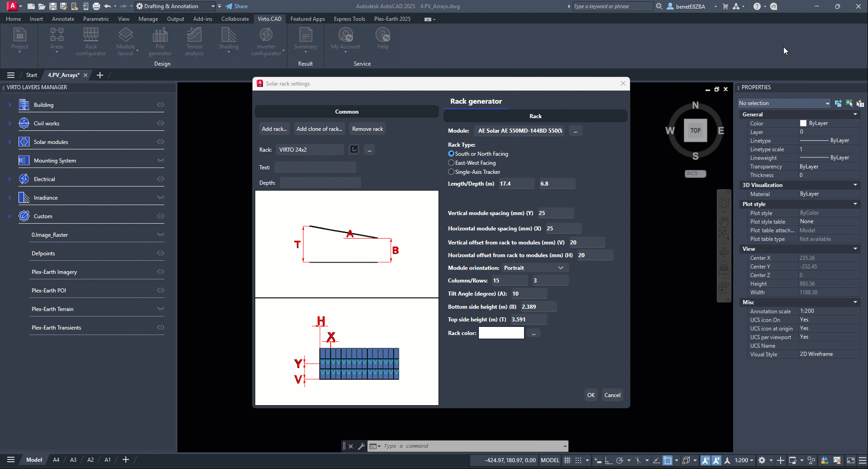Launch the Pile generator

click(x=160, y=42)
